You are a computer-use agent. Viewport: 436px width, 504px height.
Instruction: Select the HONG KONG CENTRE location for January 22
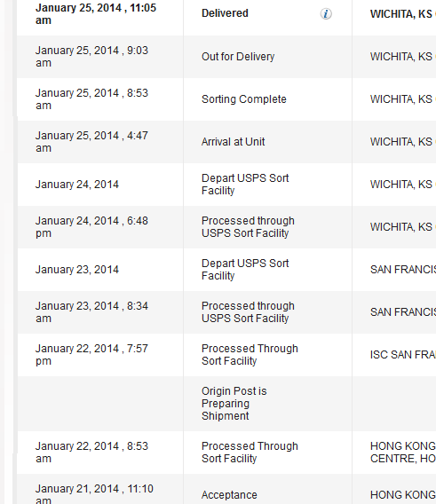coord(403,453)
